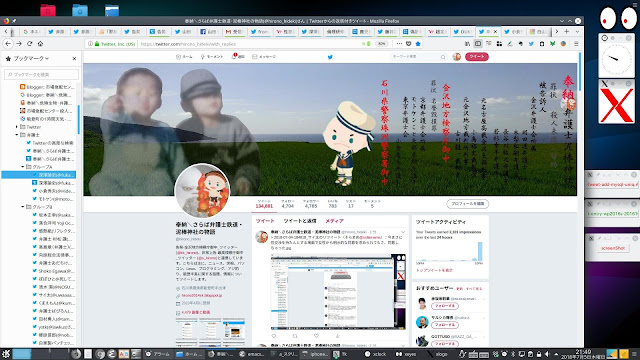Click the Twitter search magnifier icon
The height and width of the screenshot is (360, 640).
click(443, 57)
